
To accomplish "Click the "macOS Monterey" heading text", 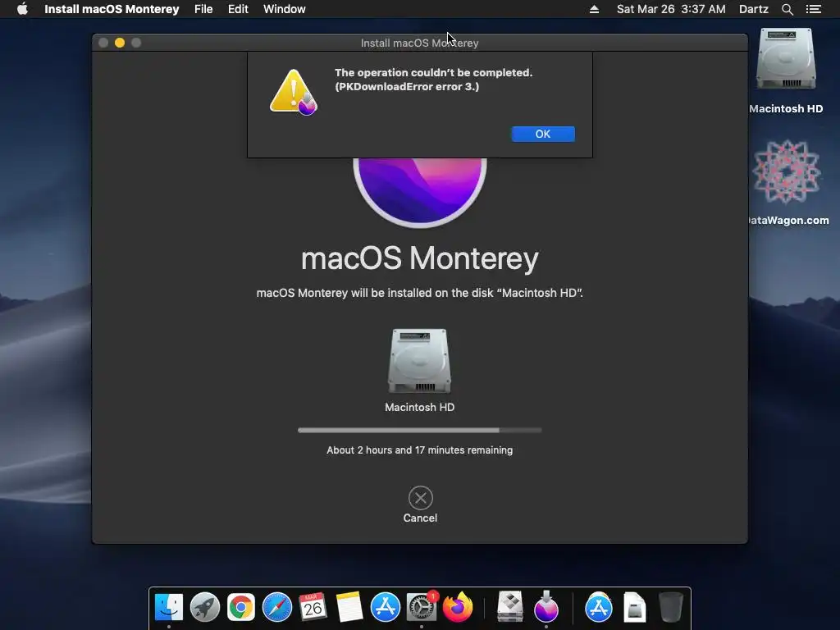I will (419, 258).
